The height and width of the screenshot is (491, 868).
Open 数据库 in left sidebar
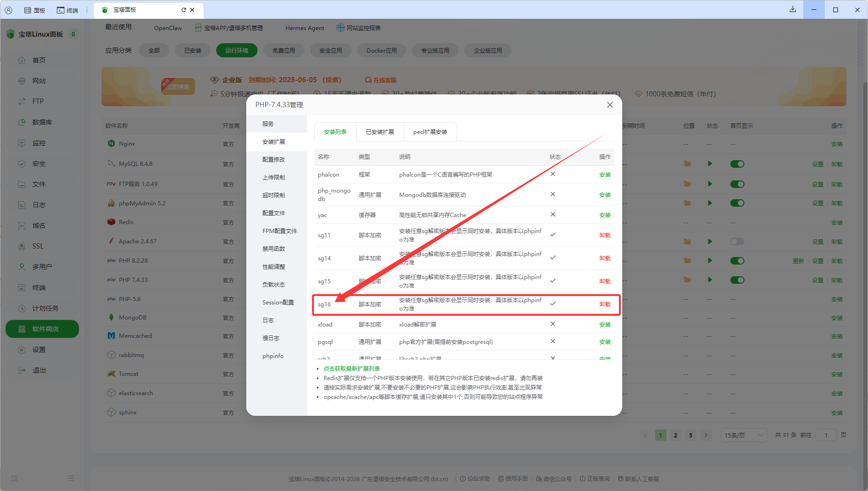[42, 122]
